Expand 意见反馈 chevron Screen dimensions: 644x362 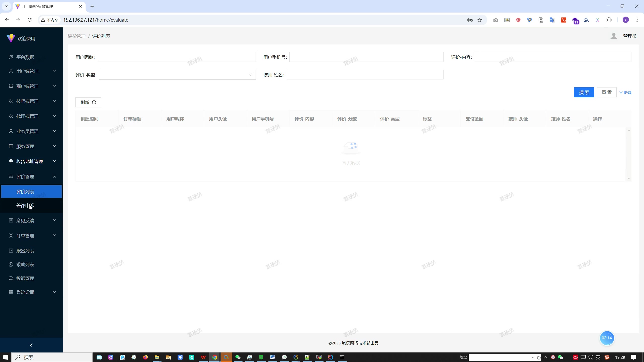tap(55, 220)
